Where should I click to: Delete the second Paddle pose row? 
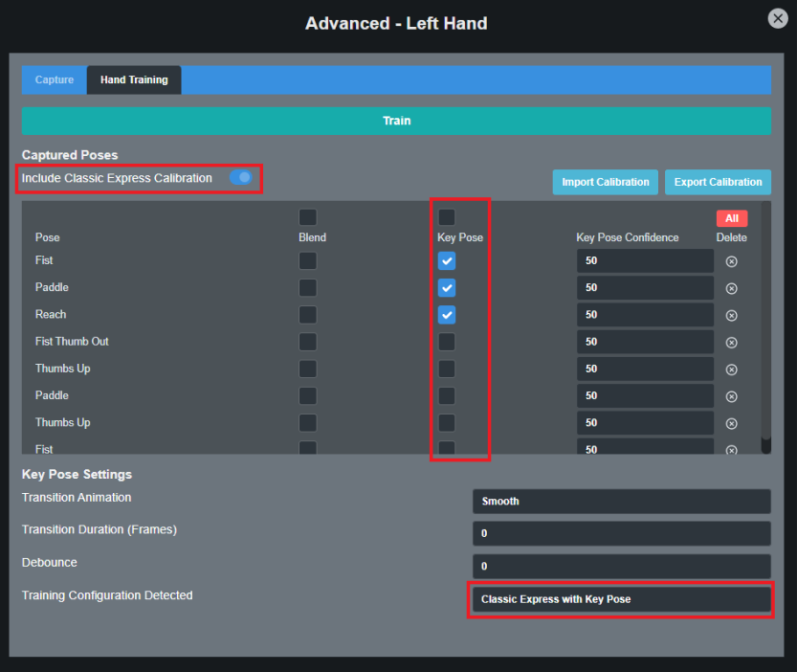pos(731,396)
